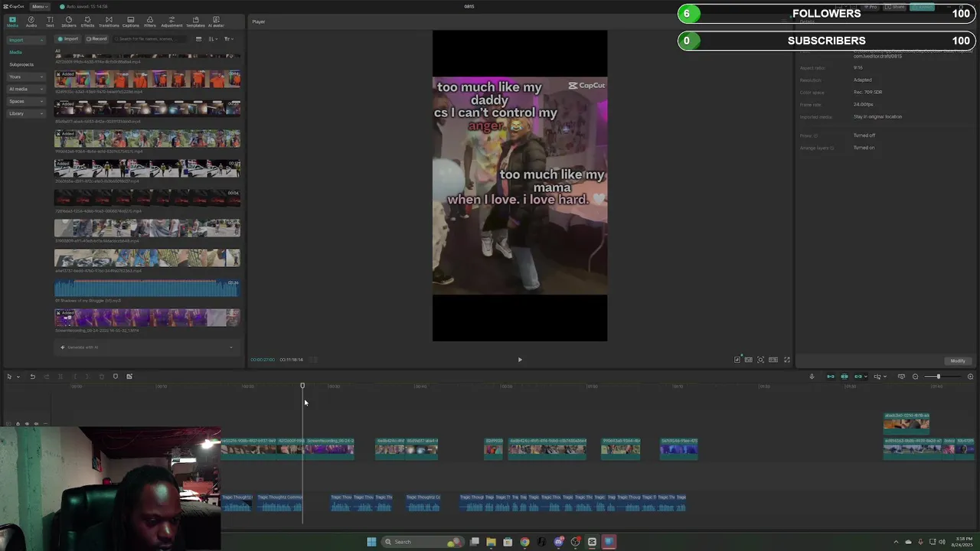Click the Import button
Image resolution: width=980 pixels, height=551 pixels.
69,38
